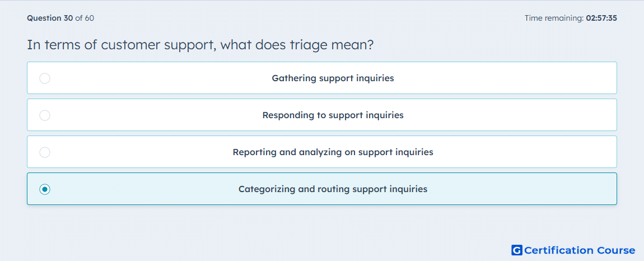Choose the Reporting and analyzing radio button
644x261 pixels.
45,152
